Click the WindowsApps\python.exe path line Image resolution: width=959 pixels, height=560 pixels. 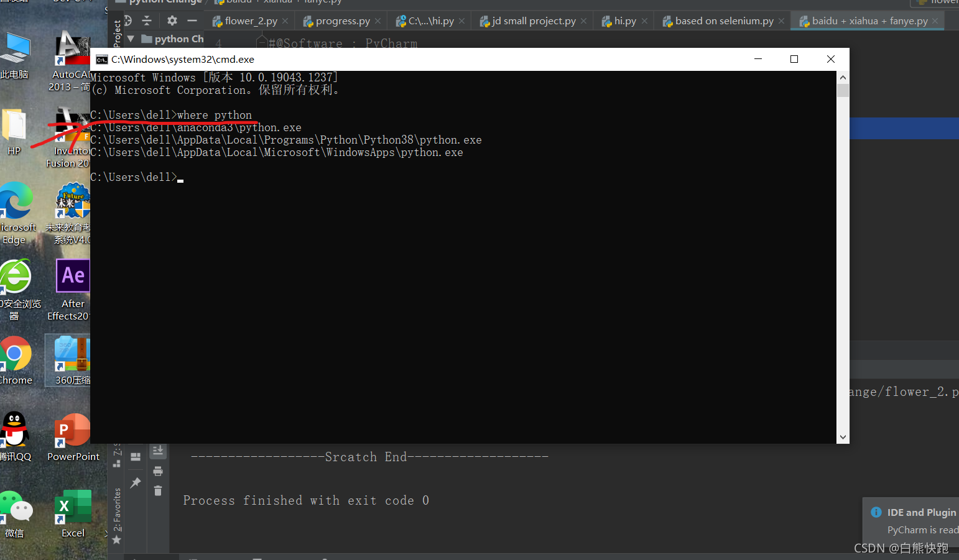[277, 152]
